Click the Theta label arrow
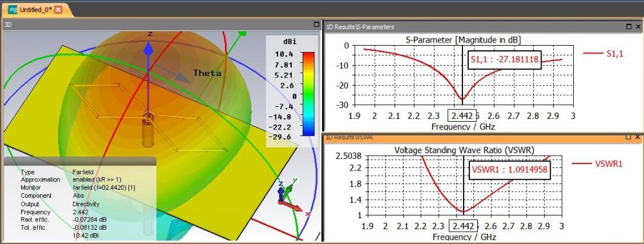Viewport: 644px width, 244px height. [x=207, y=73]
